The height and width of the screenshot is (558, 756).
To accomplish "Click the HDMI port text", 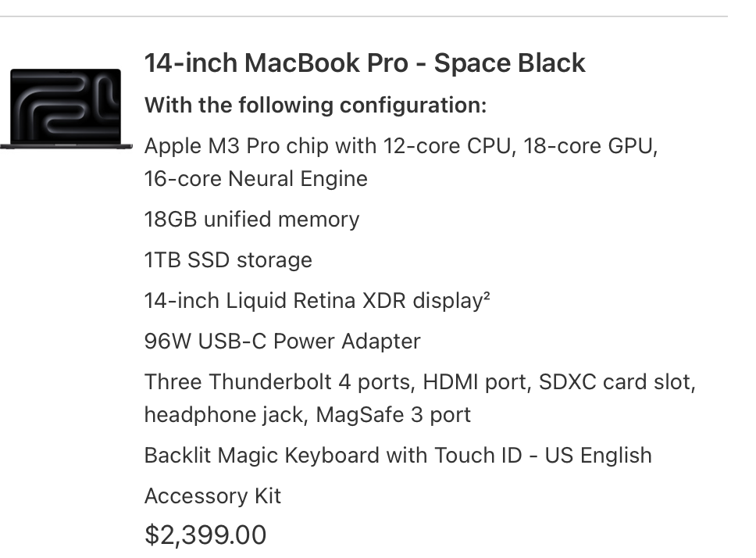I will 477,382.
